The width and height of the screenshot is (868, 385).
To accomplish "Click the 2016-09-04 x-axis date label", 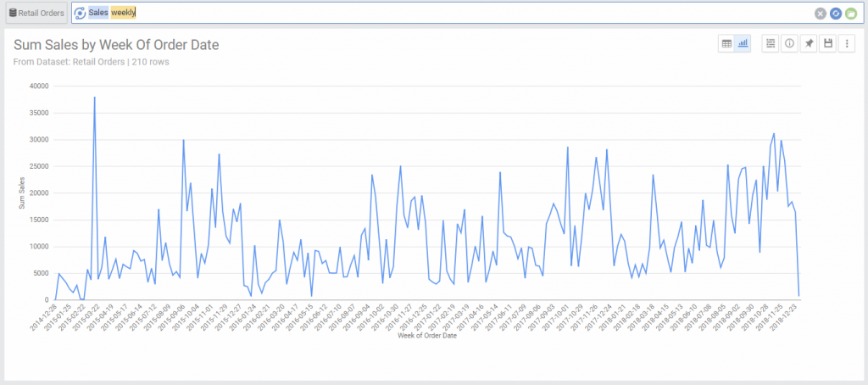I will [357, 317].
